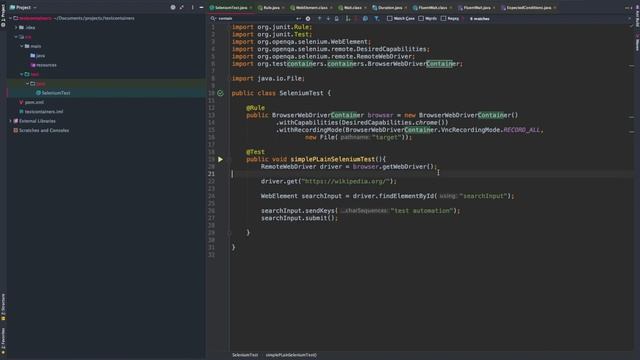The image size is (640, 360).
Task: Toggle the Words checkbox in find bar
Action: pyautogui.click(x=421, y=18)
